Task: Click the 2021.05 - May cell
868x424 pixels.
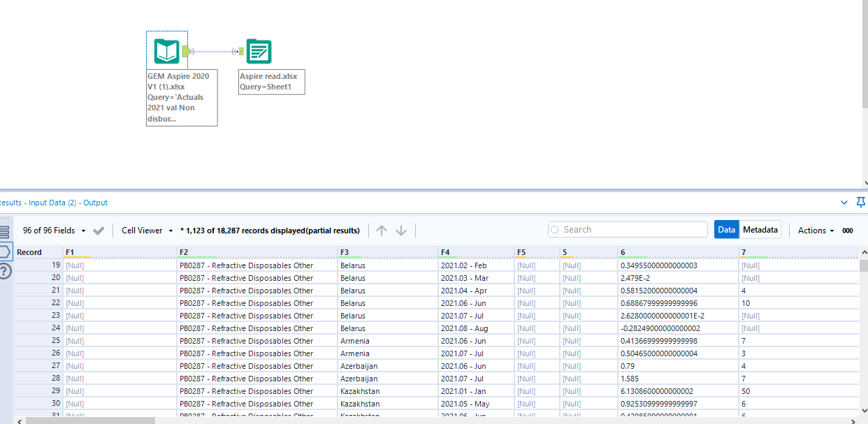Action: (475, 404)
